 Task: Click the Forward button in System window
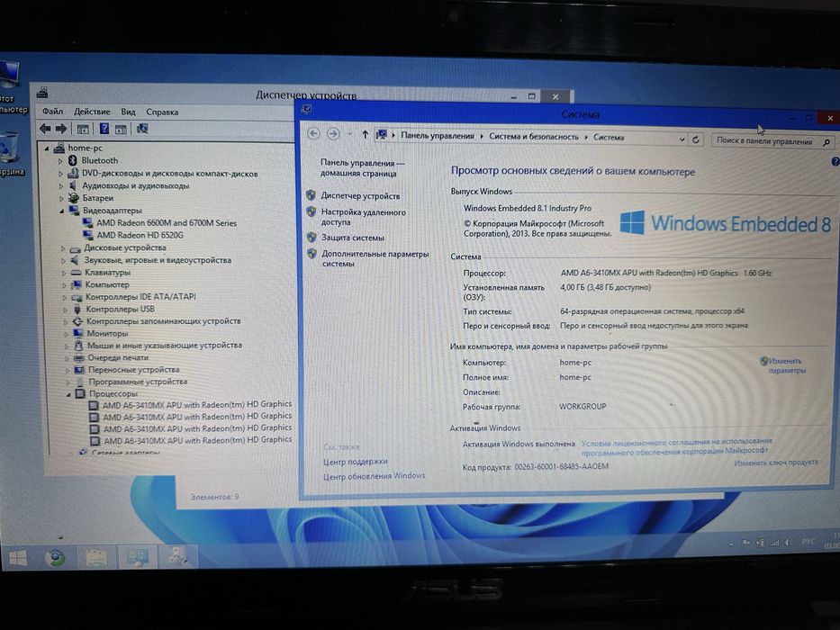click(x=333, y=134)
